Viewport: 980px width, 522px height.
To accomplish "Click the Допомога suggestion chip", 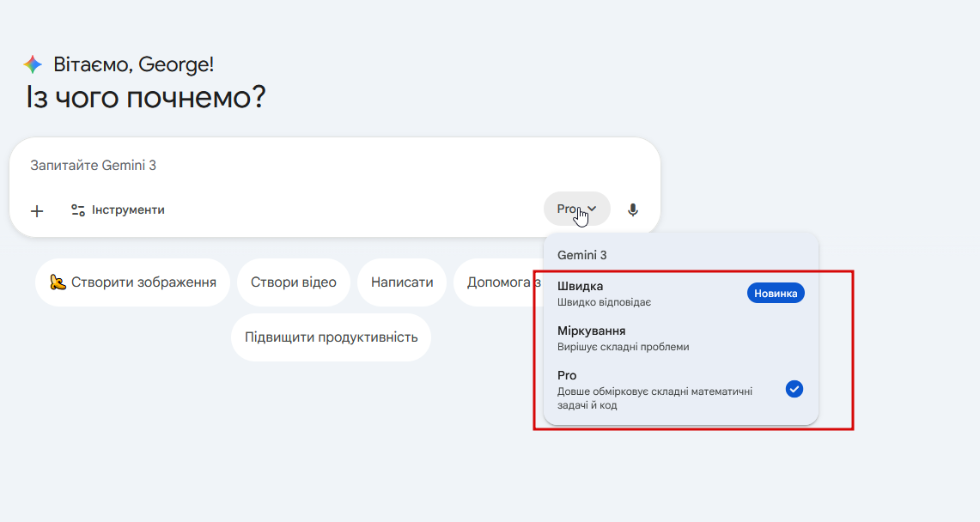I will click(x=498, y=282).
